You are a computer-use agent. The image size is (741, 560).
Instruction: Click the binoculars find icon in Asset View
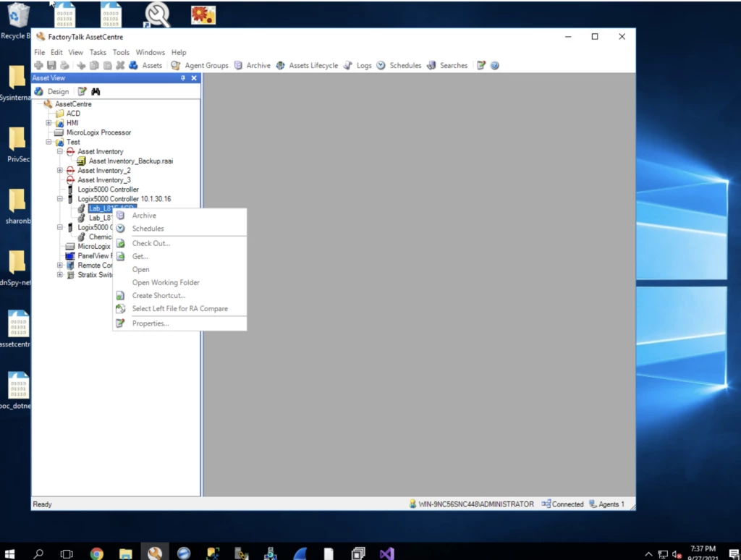click(96, 92)
